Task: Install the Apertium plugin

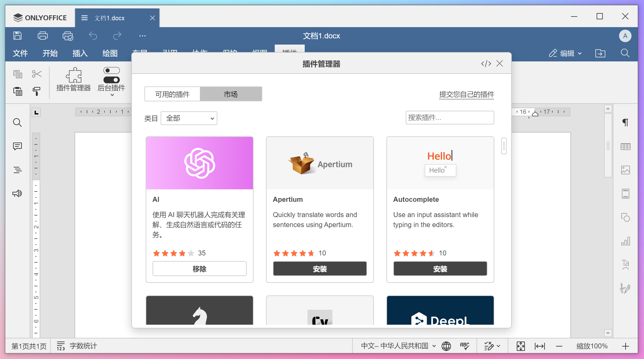Action: pyautogui.click(x=320, y=269)
